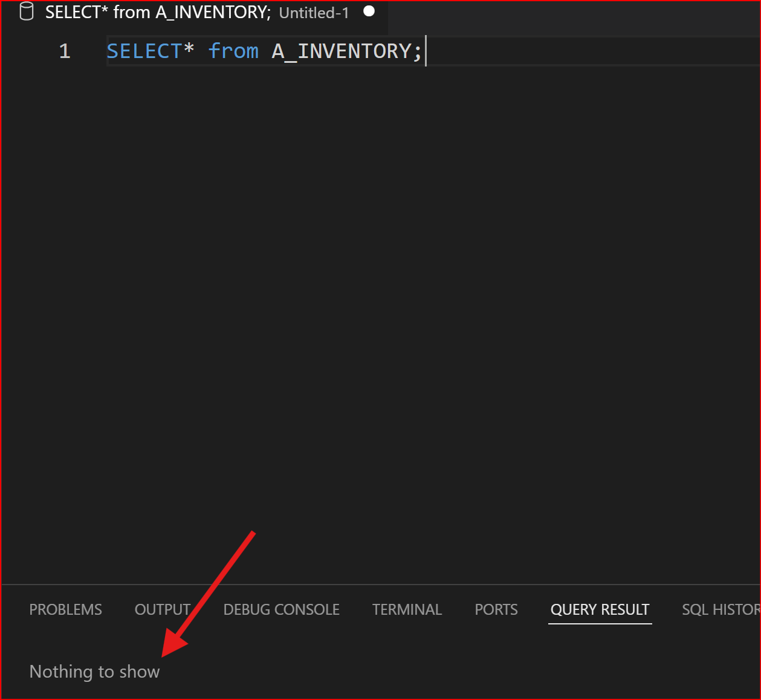Click the from keyword in the query
This screenshot has width=761, height=700.
pos(233,51)
